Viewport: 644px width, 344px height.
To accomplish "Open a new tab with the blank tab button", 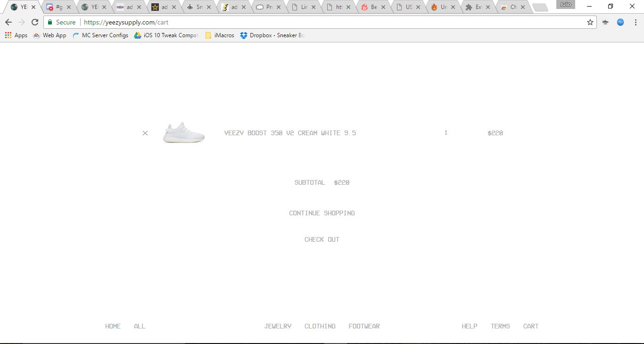I will (x=540, y=8).
